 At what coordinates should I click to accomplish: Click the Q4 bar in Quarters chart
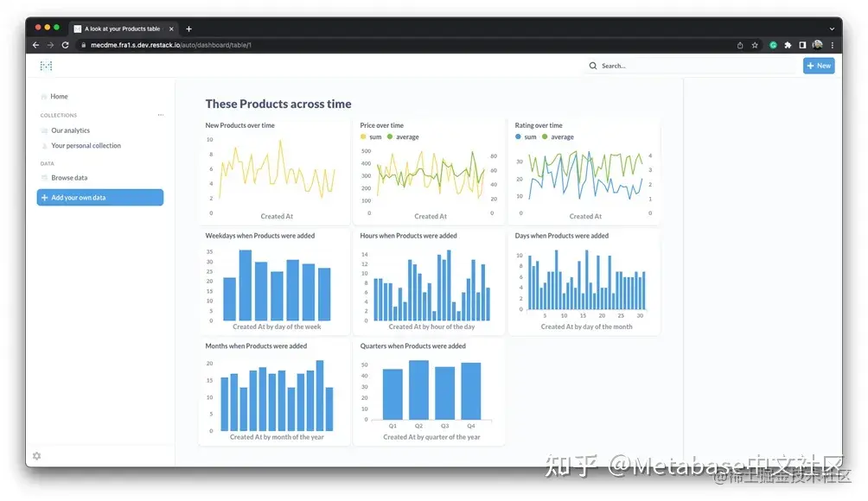470,391
